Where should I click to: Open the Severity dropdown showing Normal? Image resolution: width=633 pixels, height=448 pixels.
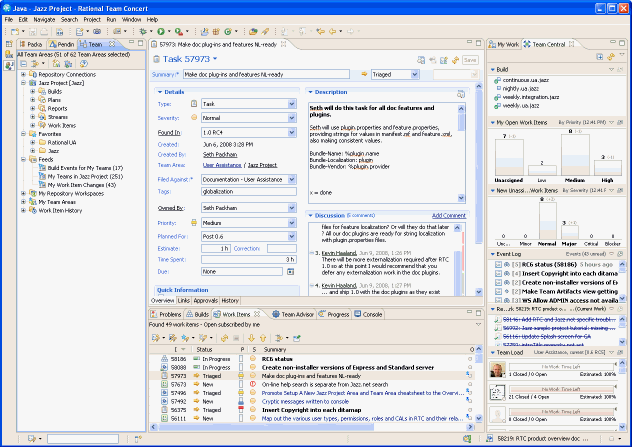pyautogui.click(x=292, y=118)
